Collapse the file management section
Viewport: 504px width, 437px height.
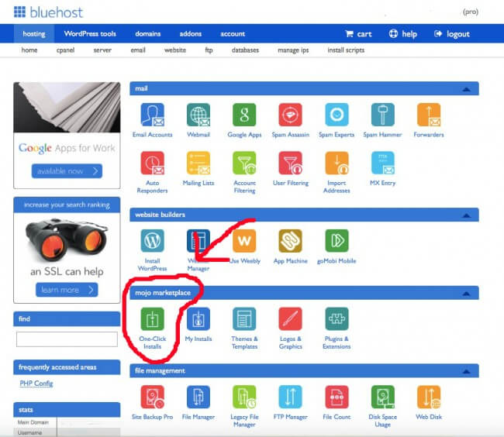[x=466, y=371]
